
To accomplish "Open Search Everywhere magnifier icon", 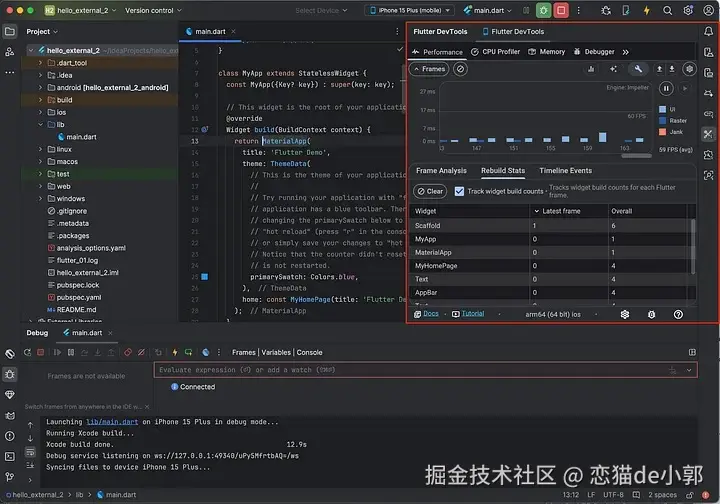I will (667, 10).
